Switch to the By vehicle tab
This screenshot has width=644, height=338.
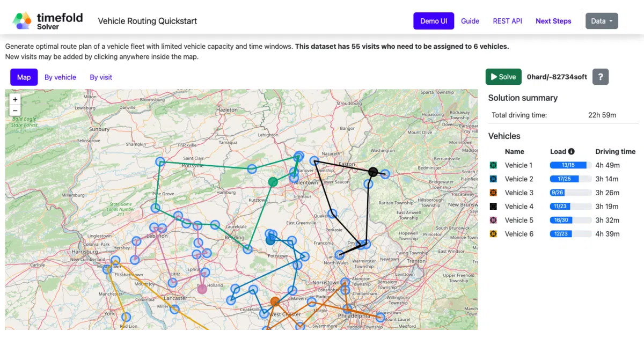pyautogui.click(x=60, y=77)
